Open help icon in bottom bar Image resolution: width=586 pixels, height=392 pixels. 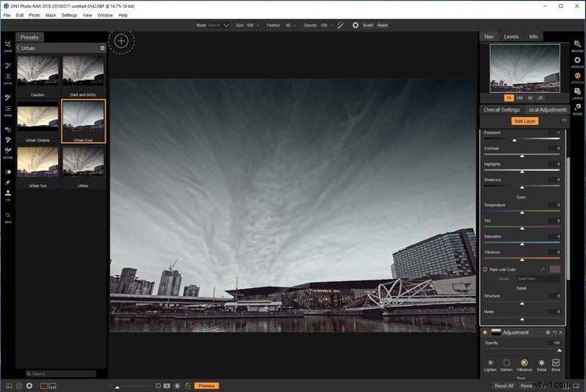[x=19, y=386]
